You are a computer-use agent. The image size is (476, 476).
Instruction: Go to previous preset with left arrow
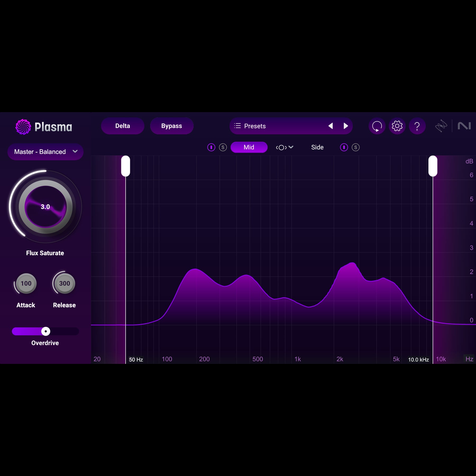click(331, 126)
